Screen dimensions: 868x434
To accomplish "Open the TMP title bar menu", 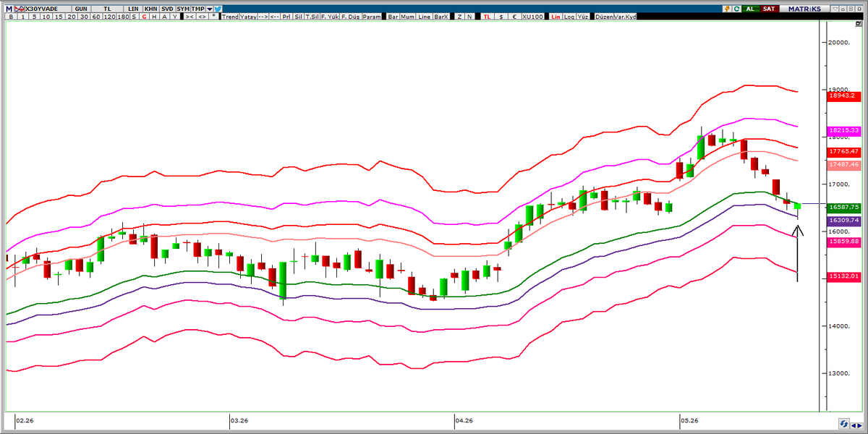I will pyautogui.click(x=197, y=9).
